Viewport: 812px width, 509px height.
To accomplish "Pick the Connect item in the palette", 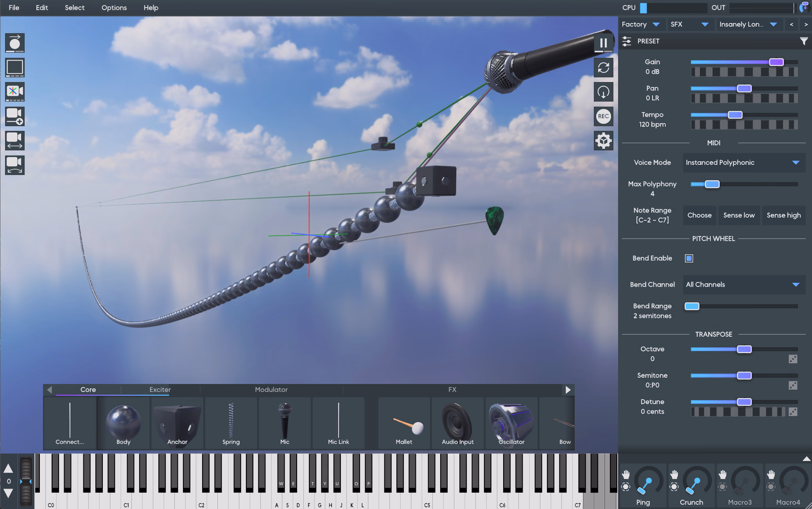I will (70, 423).
